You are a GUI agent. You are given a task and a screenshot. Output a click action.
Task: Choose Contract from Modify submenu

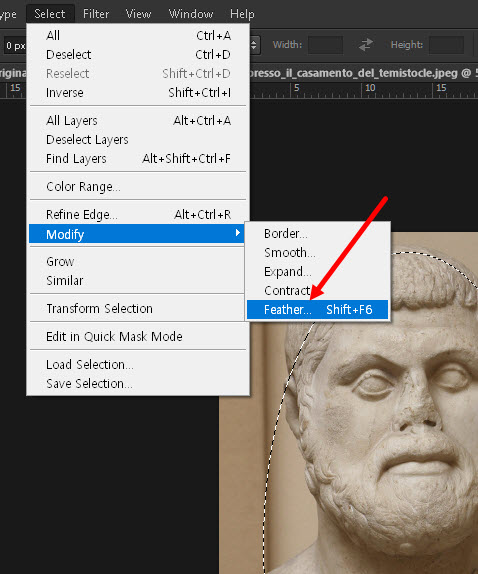[x=317, y=291]
